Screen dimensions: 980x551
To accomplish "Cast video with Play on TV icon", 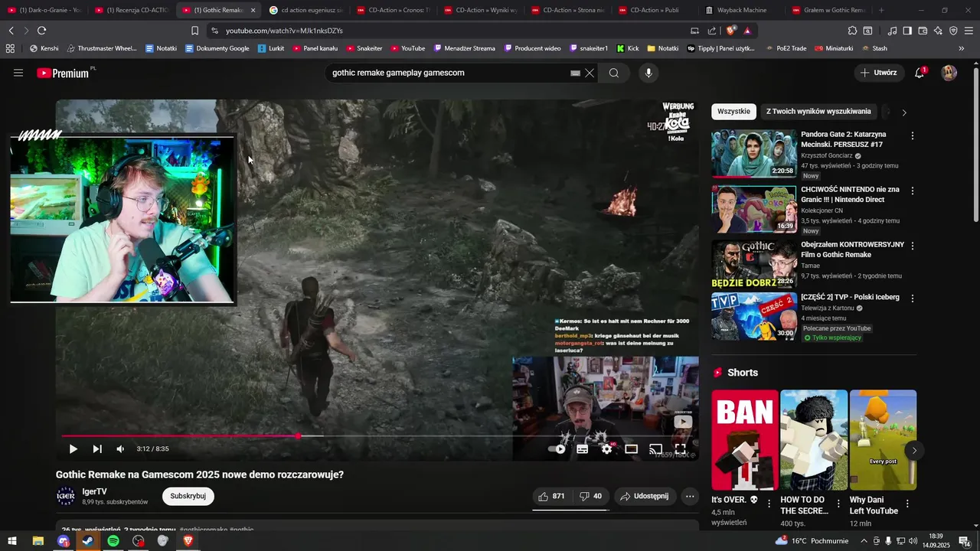I will coord(656,449).
